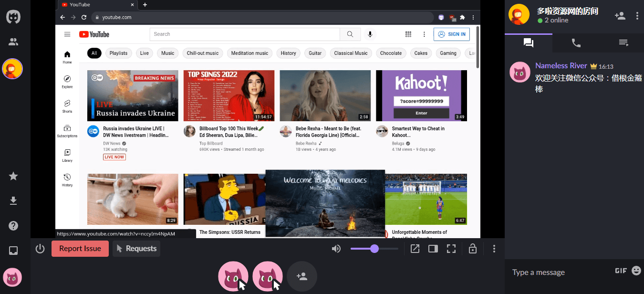Select the Playlists filter chip
Screen dimensions: 644x294
(118, 53)
